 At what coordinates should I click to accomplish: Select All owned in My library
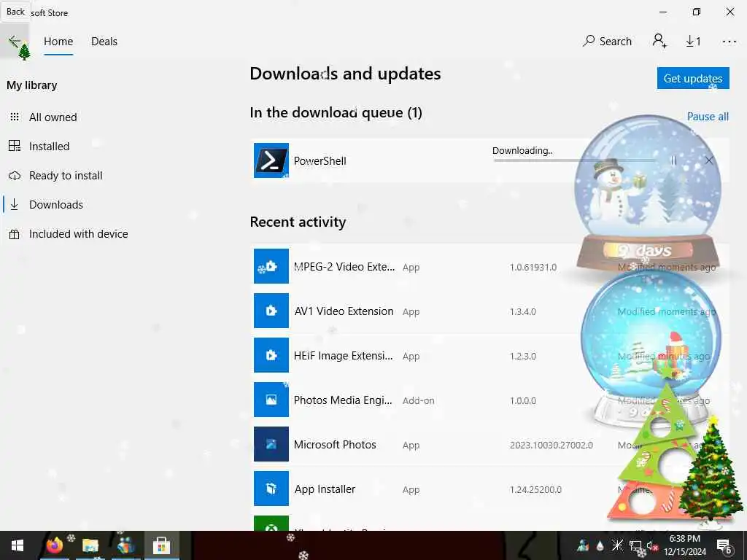pyautogui.click(x=53, y=117)
